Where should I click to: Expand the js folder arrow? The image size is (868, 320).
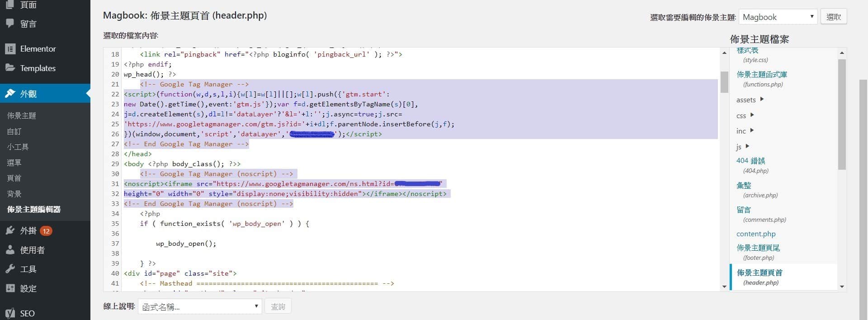(747, 146)
